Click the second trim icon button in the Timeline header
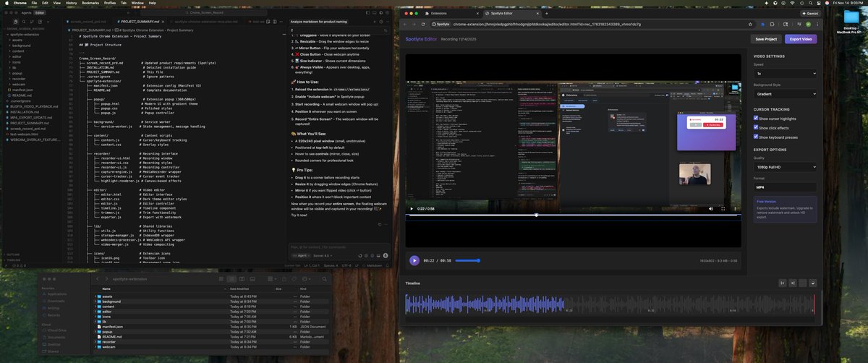 [x=793, y=283]
